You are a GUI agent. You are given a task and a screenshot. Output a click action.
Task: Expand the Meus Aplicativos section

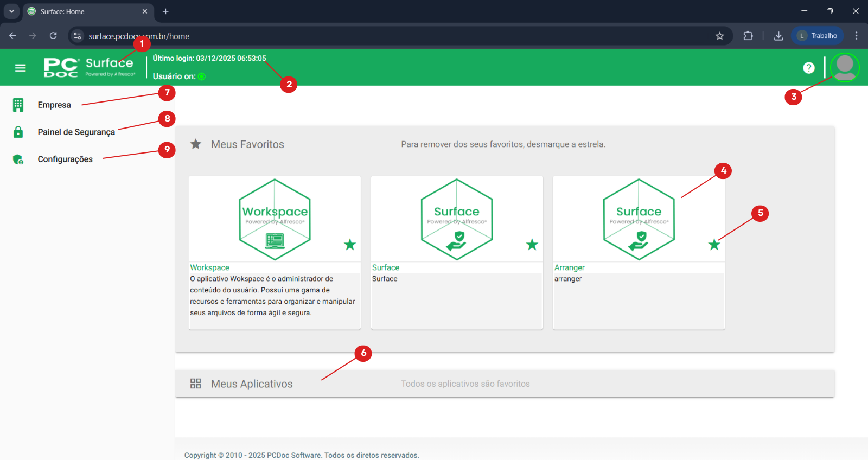pos(252,384)
